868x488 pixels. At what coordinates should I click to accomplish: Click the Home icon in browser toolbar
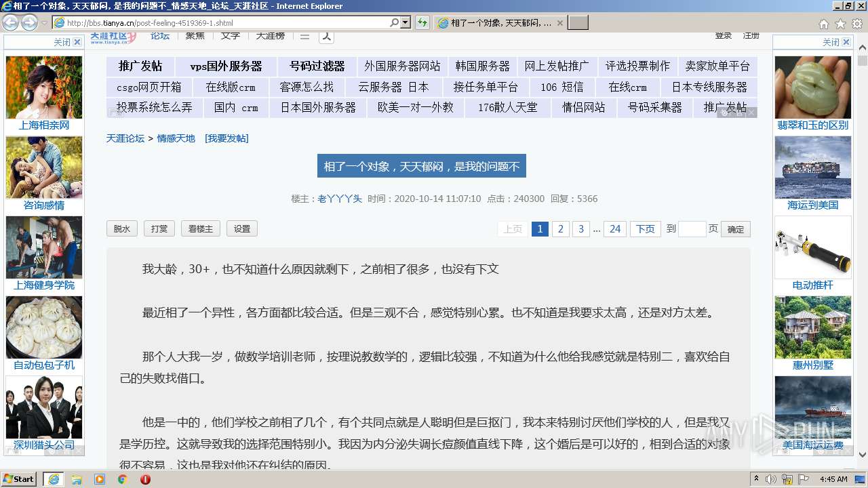point(823,24)
